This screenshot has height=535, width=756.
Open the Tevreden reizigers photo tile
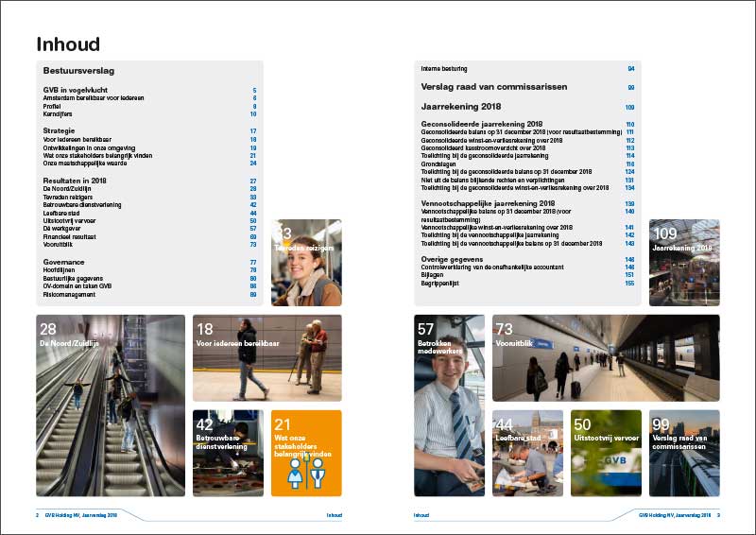coord(306,263)
